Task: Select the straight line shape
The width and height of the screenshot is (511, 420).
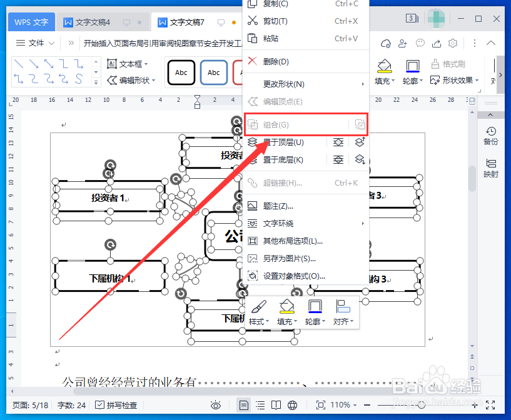Action: [x=19, y=64]
